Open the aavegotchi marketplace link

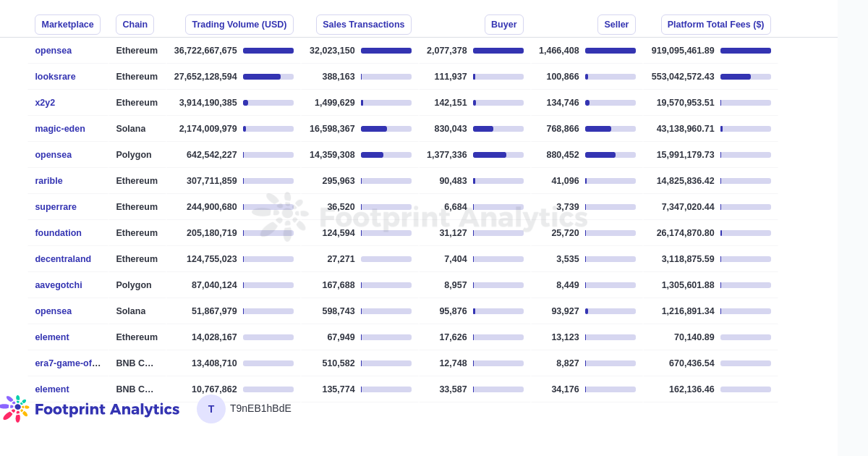pyautogui.click(x=59, y=285)
